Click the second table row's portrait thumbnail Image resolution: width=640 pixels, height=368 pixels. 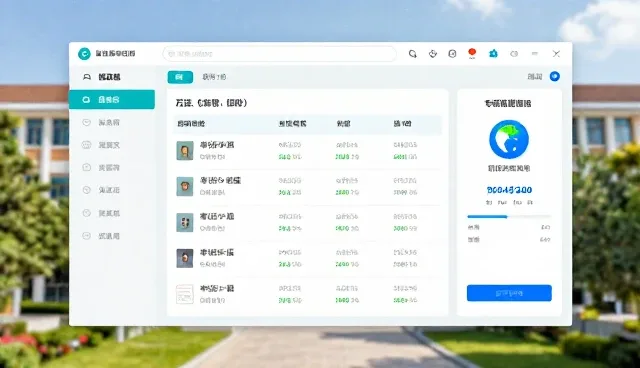point(185,186)
